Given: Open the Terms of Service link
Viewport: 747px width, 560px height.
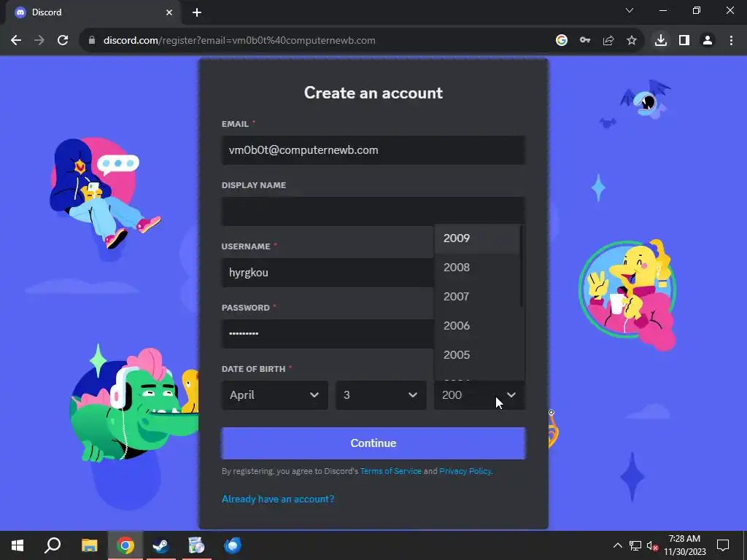Looking at the screenshot, I should click(x=391, y=471).
